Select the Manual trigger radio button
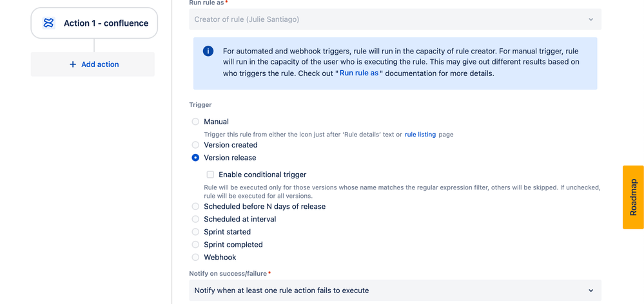 point(195,122)
